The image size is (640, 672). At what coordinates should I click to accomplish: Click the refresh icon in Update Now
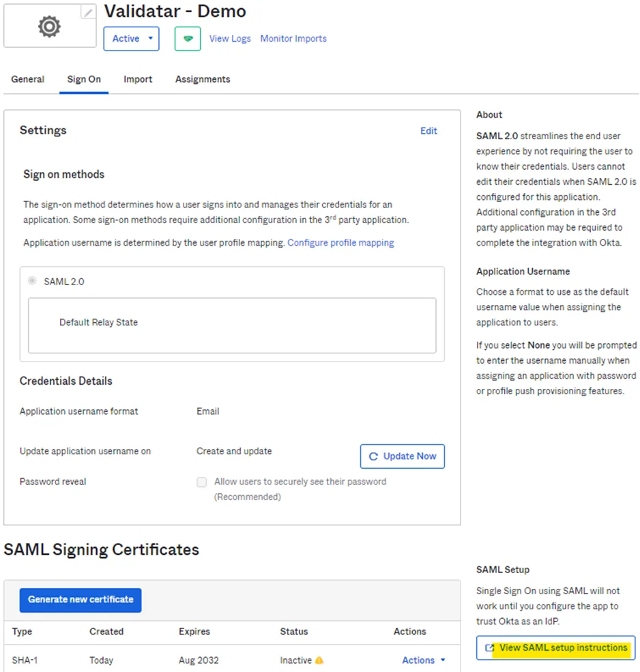tap(373, 456)
